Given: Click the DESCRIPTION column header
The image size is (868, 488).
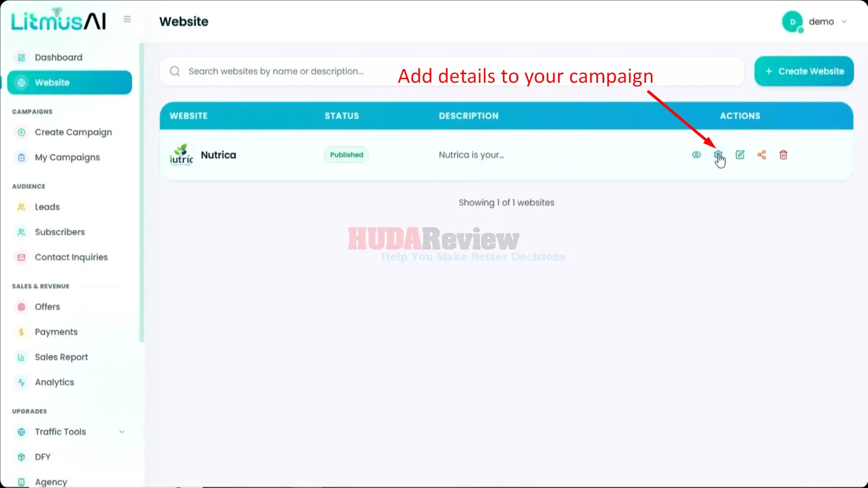Looking at the screenshot, I should tap(469, 116).
